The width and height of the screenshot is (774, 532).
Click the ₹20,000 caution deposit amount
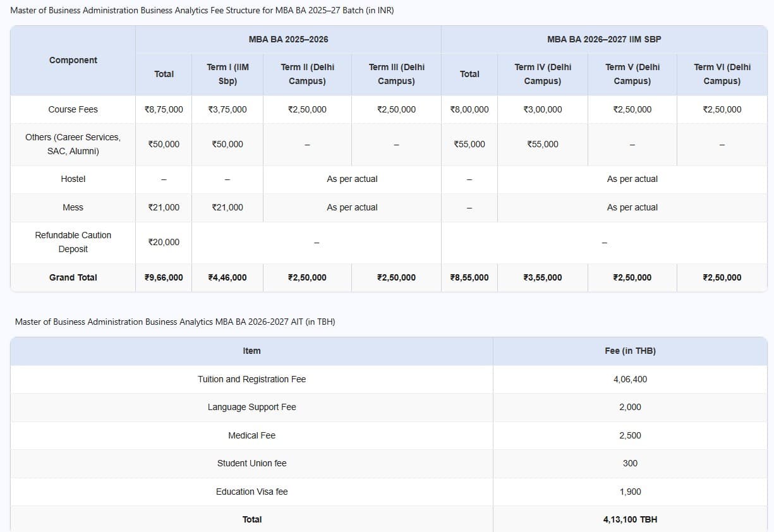point(164,242)
